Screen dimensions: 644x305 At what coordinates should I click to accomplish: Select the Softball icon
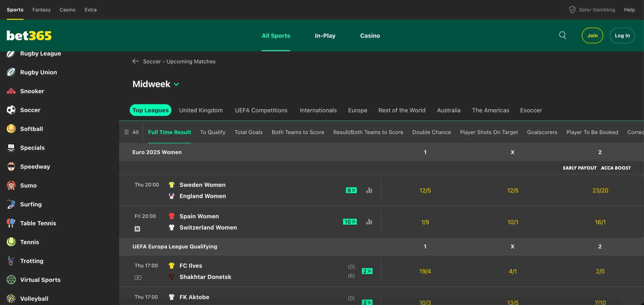pyautogui.click(x=11, y=129)
